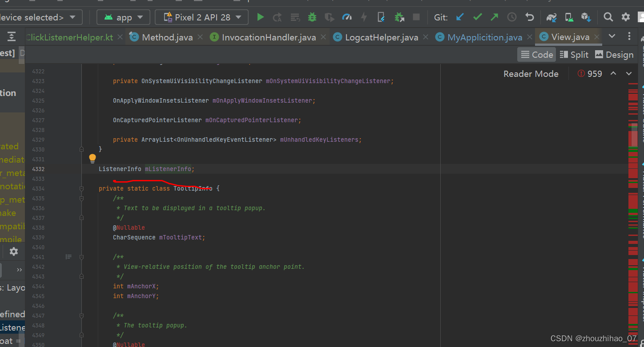Click mTooltipText on line 4339
Screen dimensions: 644x347
click(181, 237)
